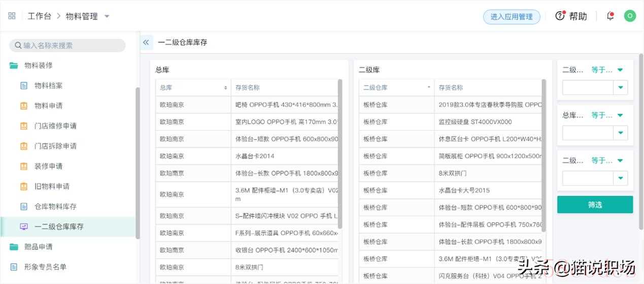Image resolution: width=644 pixels, height=284 pixels.
Task: Open 旧物料申请 in sidebar
Action: (x=52, y=186)
